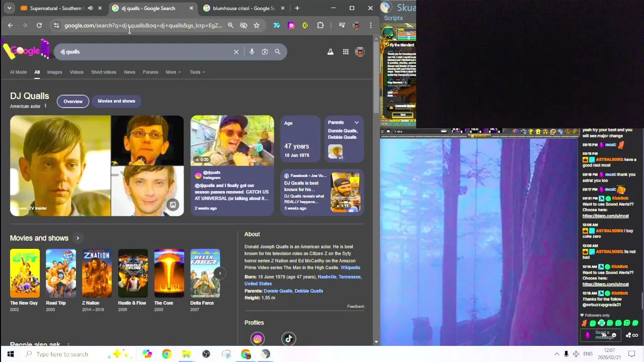
Task: Open the image gallery icon on photos
Action: tap(173, 205)
